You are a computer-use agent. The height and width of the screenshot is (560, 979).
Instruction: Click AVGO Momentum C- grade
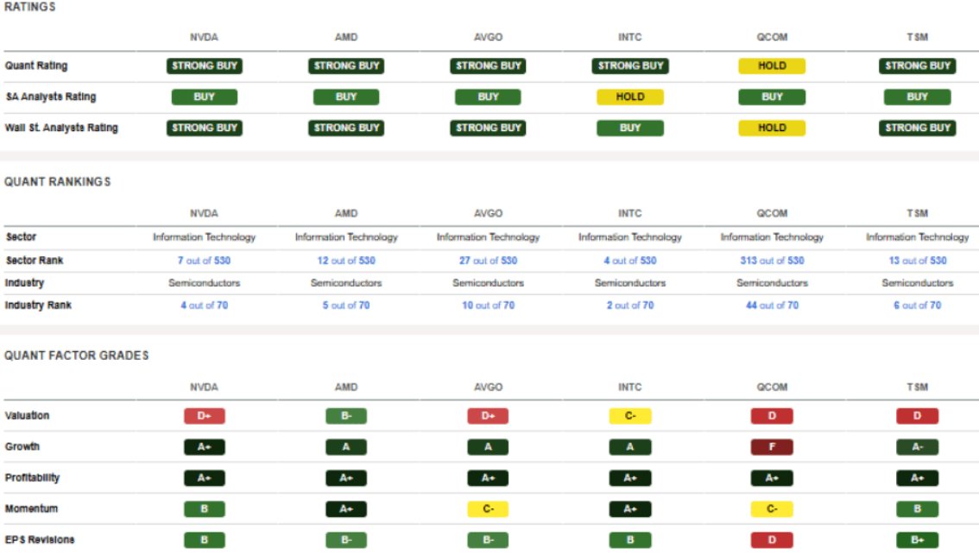coord(489,509)
